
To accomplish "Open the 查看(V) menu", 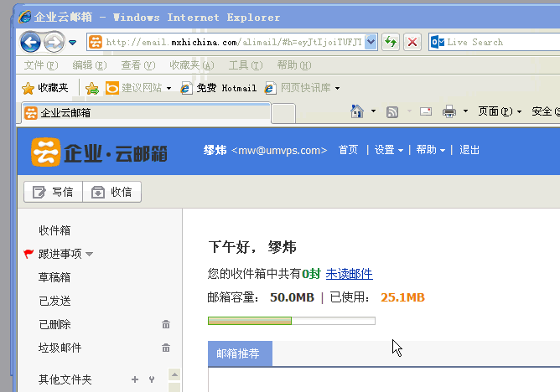I will click(137, 65).
